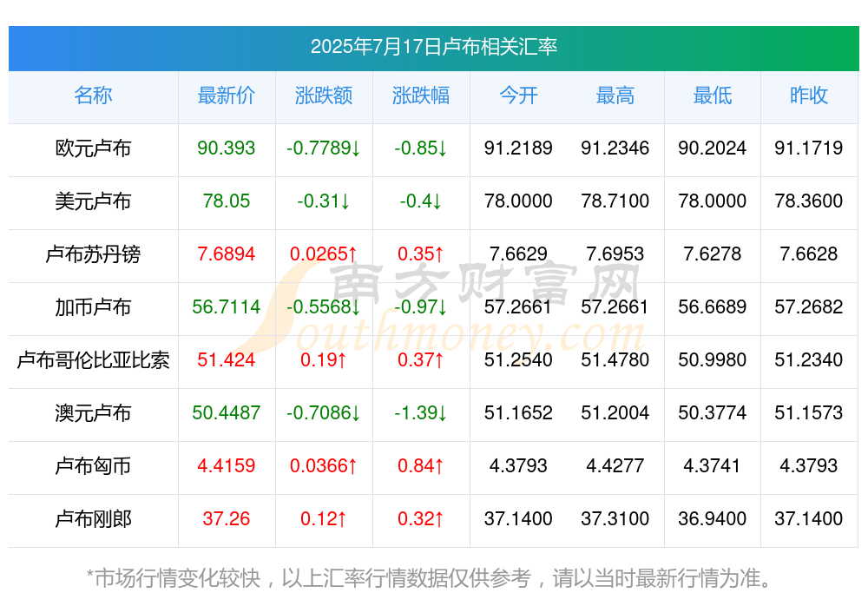Click change amount -0.5568↓

click(x=324, y=306)
